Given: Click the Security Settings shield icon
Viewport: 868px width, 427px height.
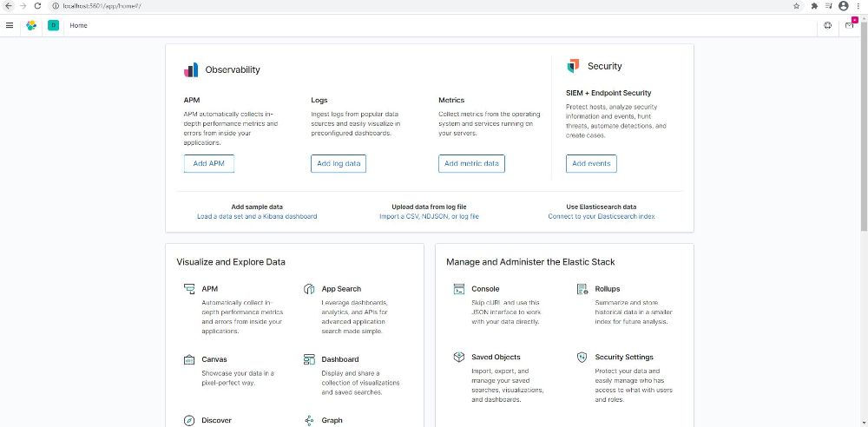Looking at the screenshot, I should pos(582,358).
